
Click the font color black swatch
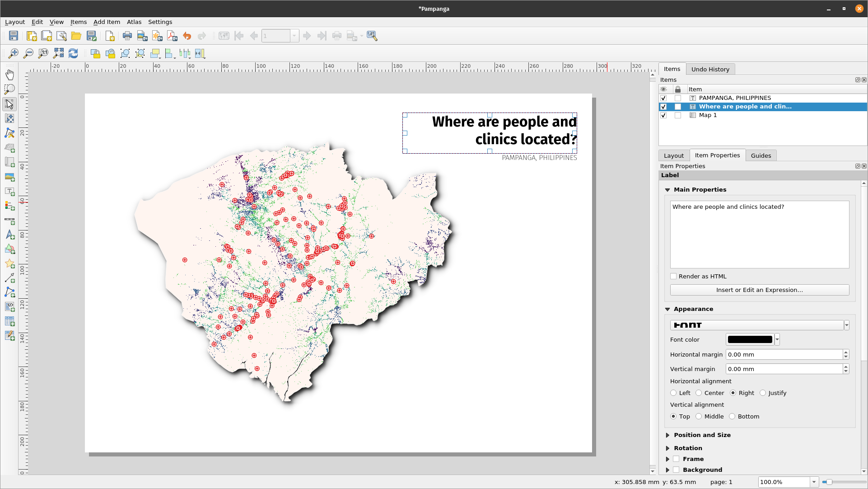[749, 339]
